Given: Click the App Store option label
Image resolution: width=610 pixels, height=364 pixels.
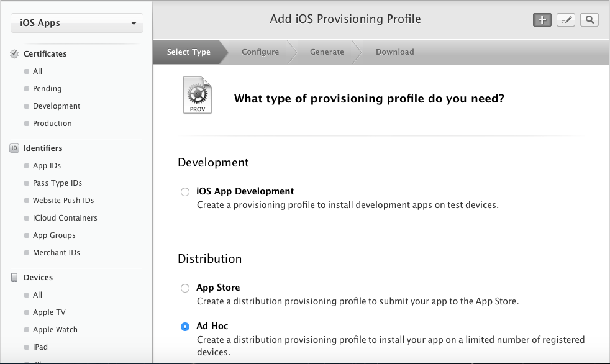Looking at the screenshot, I should click(218, 288).
